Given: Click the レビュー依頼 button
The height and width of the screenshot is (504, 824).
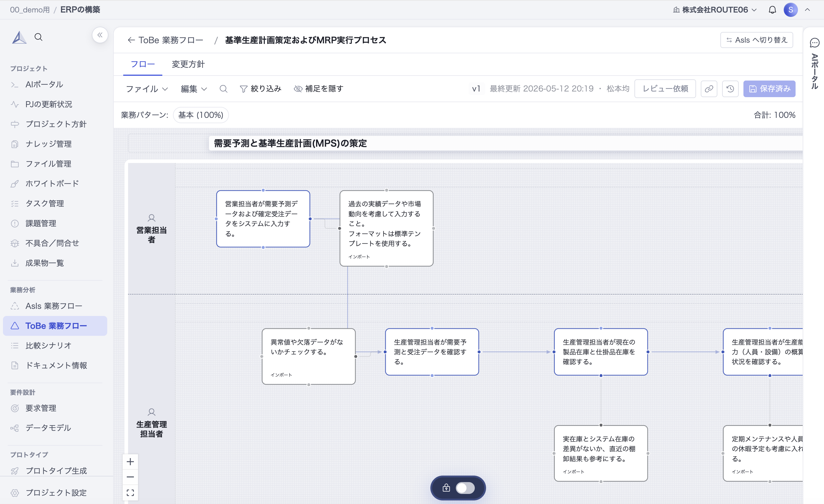Looking at the screenshot, I should pyautogui.click(x=665, y=89).
